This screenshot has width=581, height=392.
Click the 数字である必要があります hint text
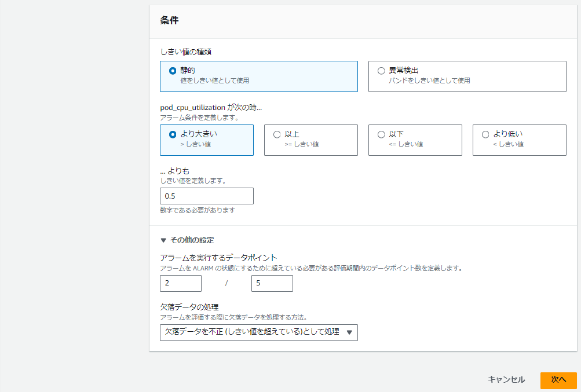pyautogui.click(x=198, y=210)
